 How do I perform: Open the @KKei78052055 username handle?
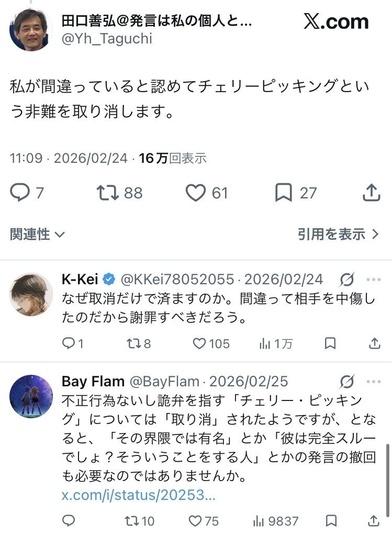coord(177,280)
